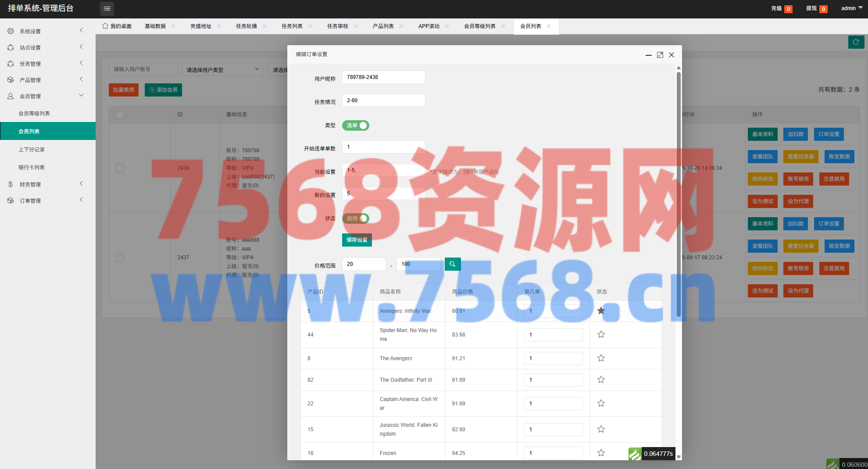Check the checkbox for member 2437
Viewport: 868px width, 469px height.
[x=120, y=258]
